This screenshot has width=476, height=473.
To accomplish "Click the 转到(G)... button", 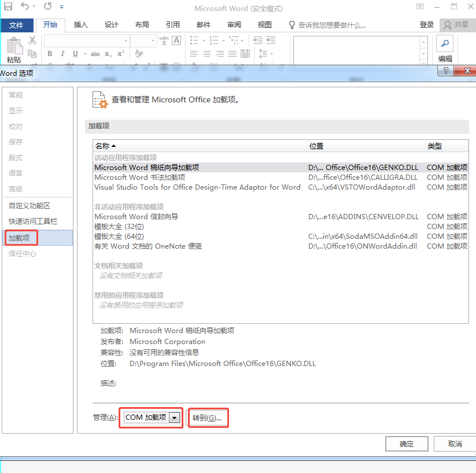I will point(207,417).
